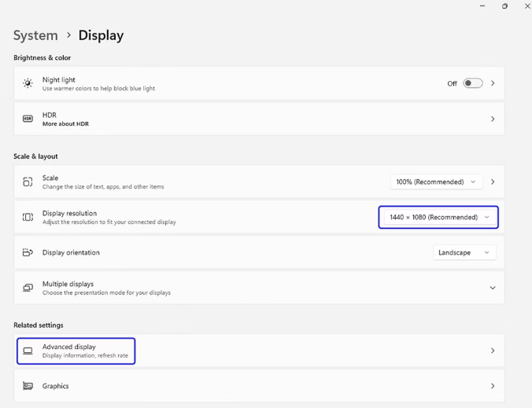
Task: Go back to System in breadcrumb
Action: pos(35,35)
